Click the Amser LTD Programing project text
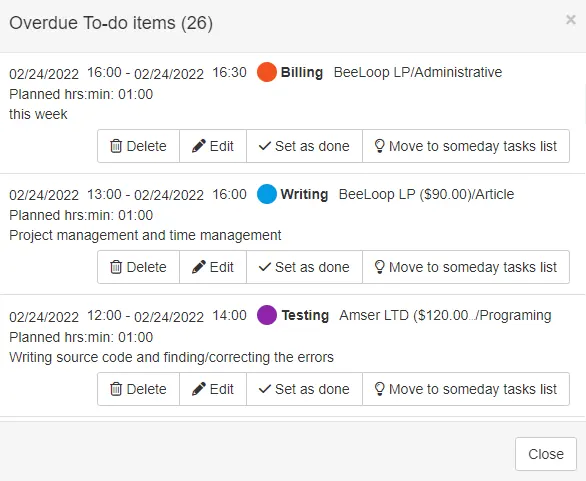Image resolution: width=586 pixels, height=481 pixels. tap(445, 315)
